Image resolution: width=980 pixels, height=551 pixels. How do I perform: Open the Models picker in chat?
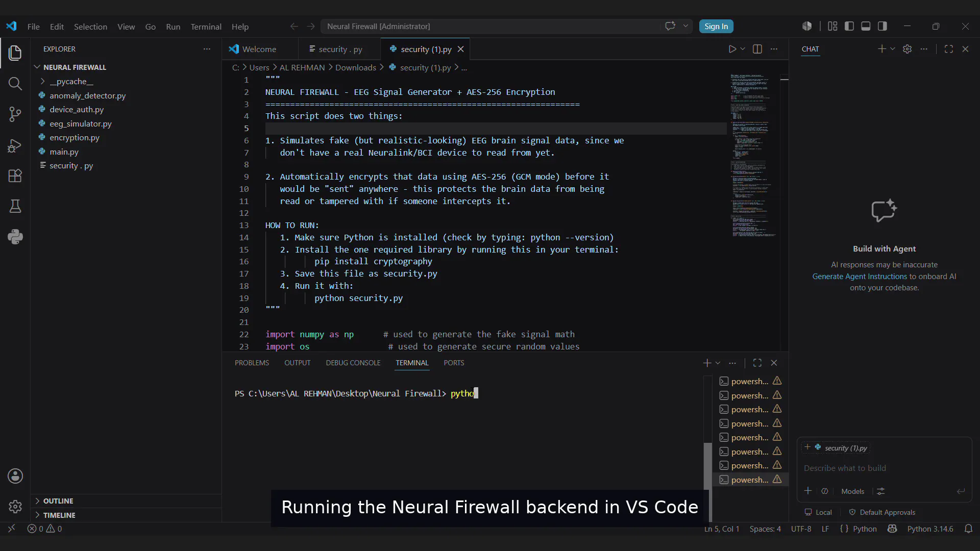[x=852, y=491]
